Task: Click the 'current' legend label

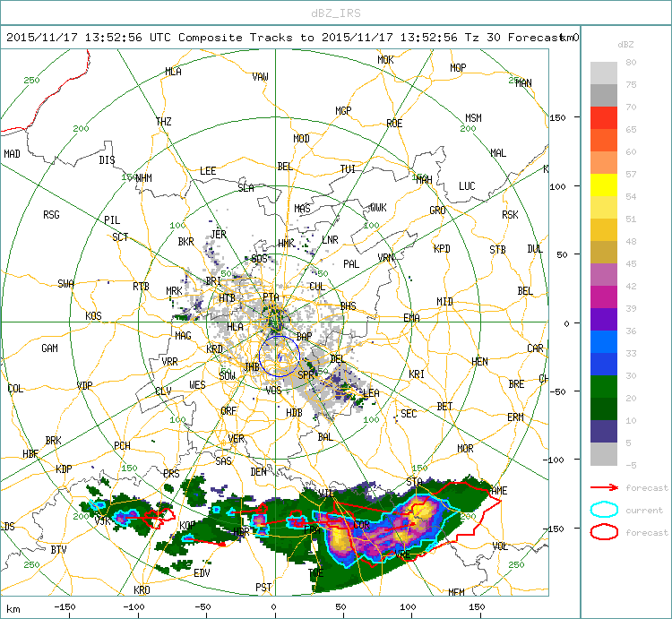Action: point(644,511)
